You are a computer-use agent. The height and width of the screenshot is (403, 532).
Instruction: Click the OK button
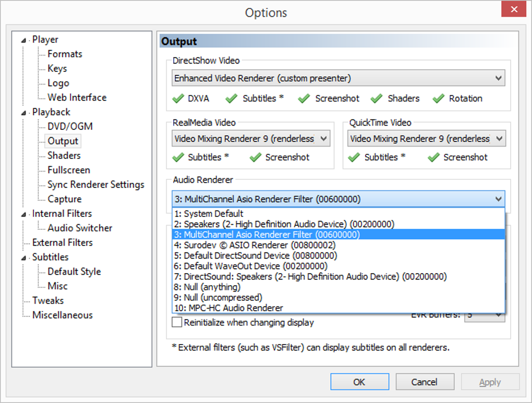pyautogui.click(x=359, y=382)
